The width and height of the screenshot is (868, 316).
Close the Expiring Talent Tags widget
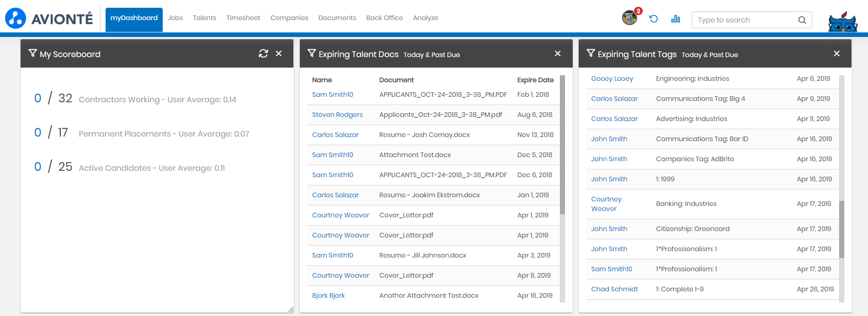click(x=836, y=53)
